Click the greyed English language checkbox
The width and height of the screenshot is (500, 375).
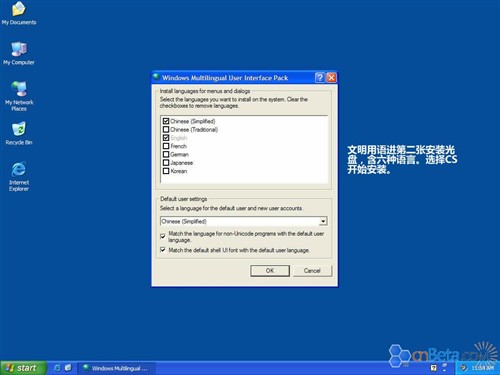point(166,138)
